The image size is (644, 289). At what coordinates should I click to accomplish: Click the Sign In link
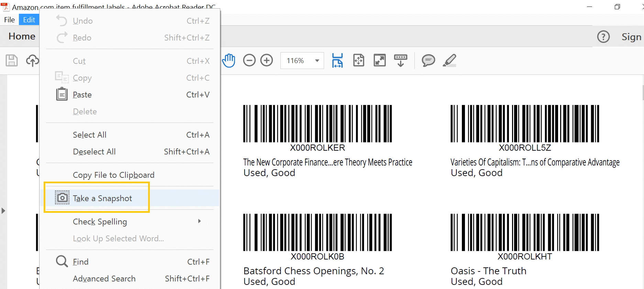click(632, 37)
